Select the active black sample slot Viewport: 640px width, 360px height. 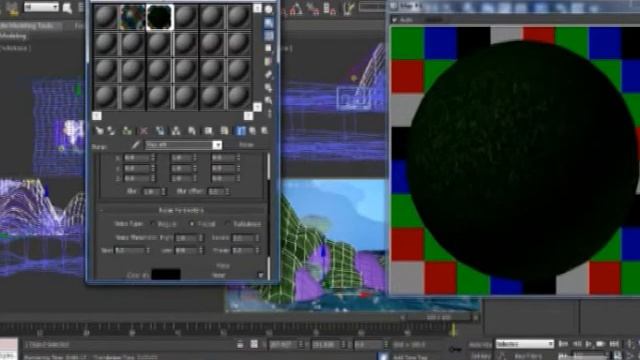pyautogui.click(x=159, y=17)
